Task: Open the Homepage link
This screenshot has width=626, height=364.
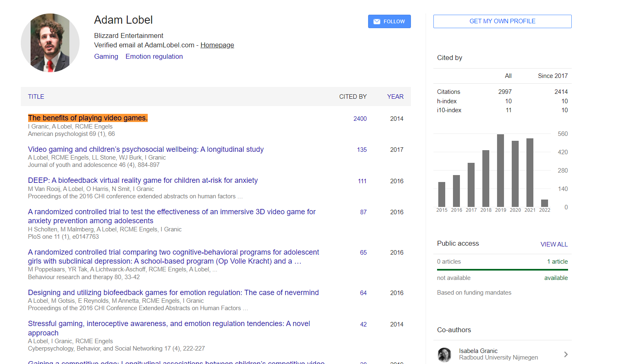Action: 217,45
